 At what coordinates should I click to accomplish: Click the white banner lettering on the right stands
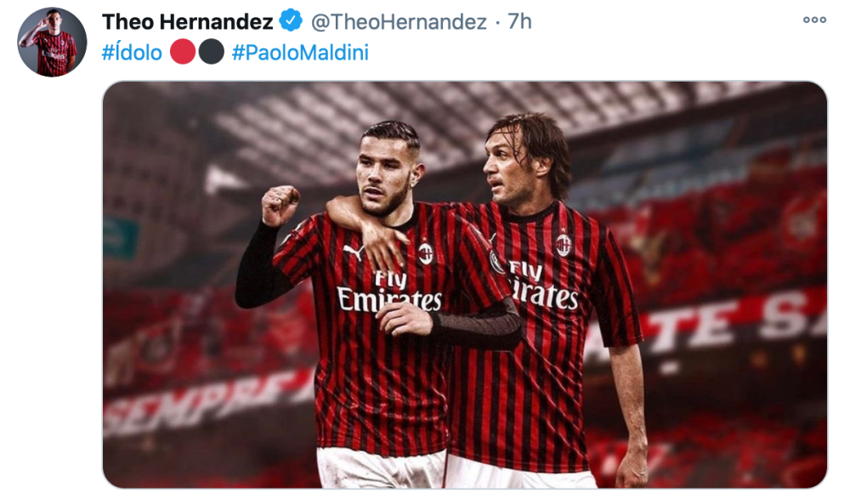click(710, 326)
